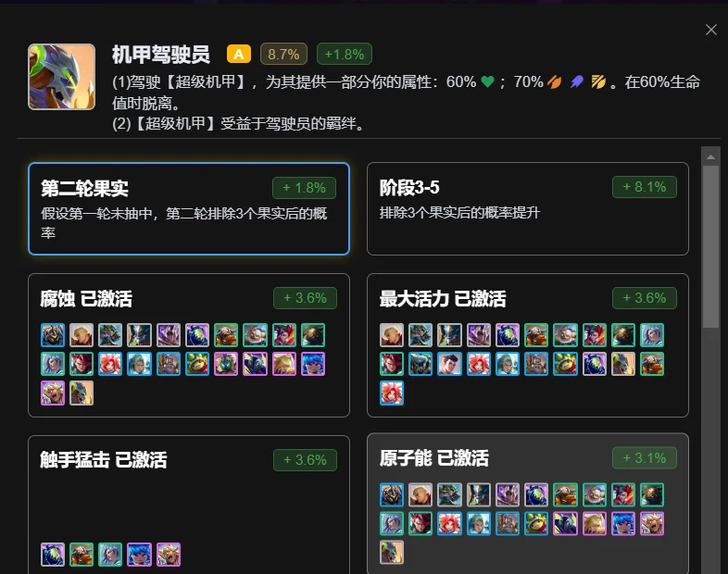Select the 第二轮果实 card
Image resolution: width=728 pixels, height=574 pixels.
(189, 209)
